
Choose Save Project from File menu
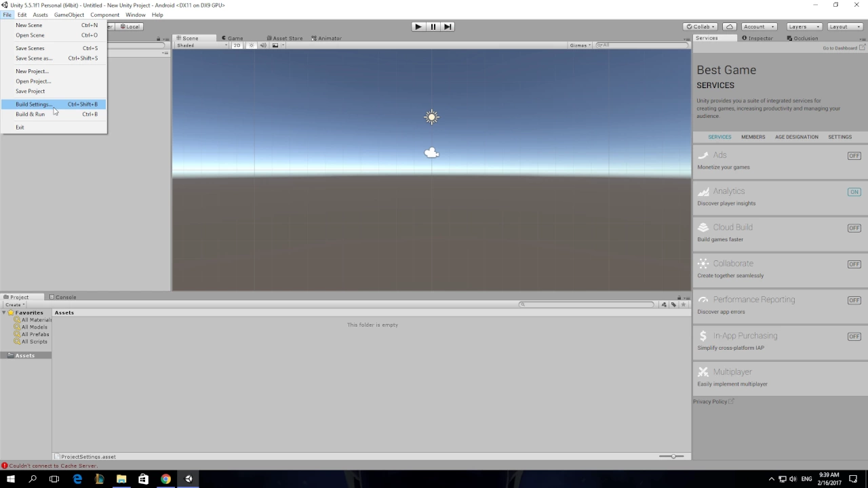[54, 91]
